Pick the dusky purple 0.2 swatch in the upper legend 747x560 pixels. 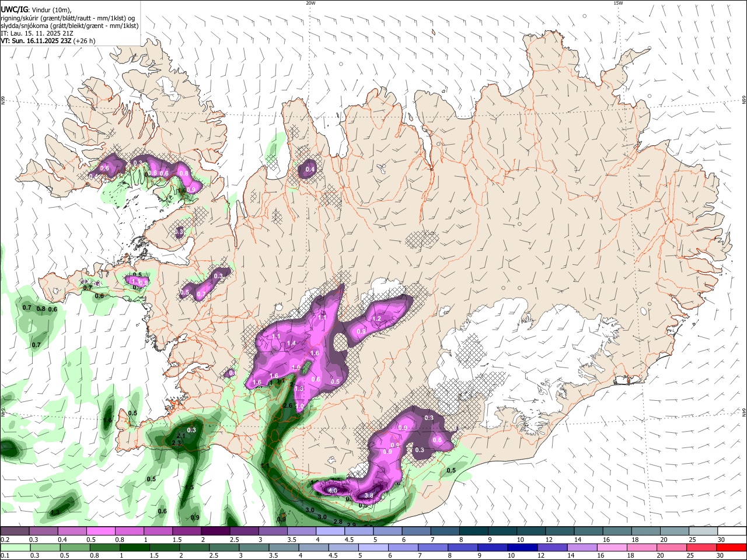(15, 531)
